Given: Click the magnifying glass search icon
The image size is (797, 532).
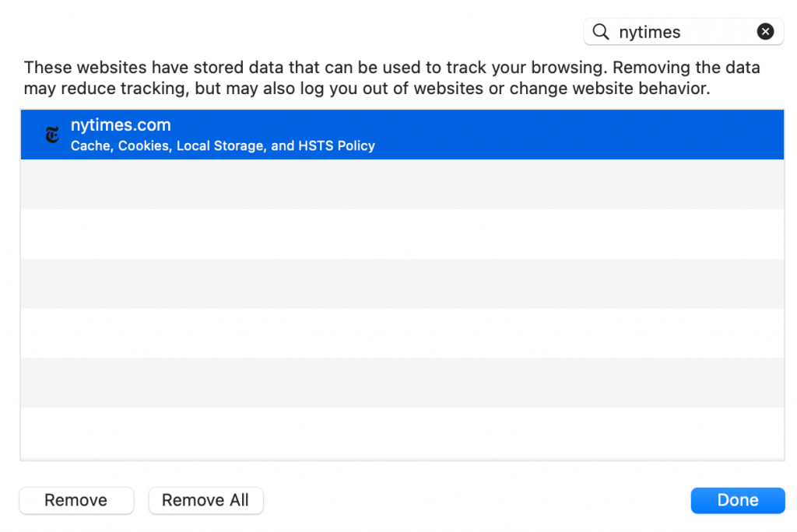Looking at the screenshot, I should [x=601, y=32].
